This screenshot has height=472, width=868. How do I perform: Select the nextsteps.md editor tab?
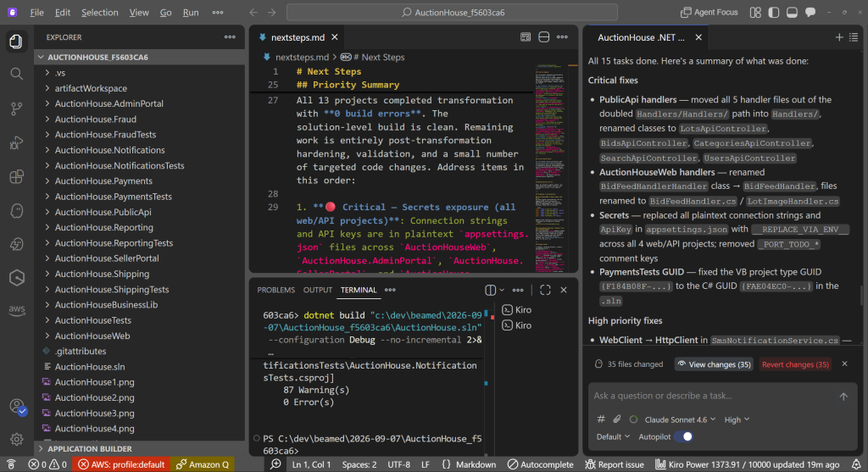pos(298,37)
